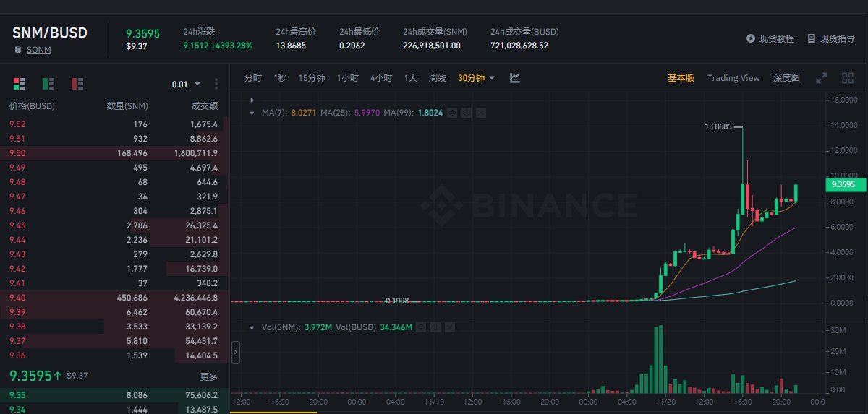Collapse the MA indicator legend arrow
Viewport: 868px width, 414px height.
click(x=251, y=113)
